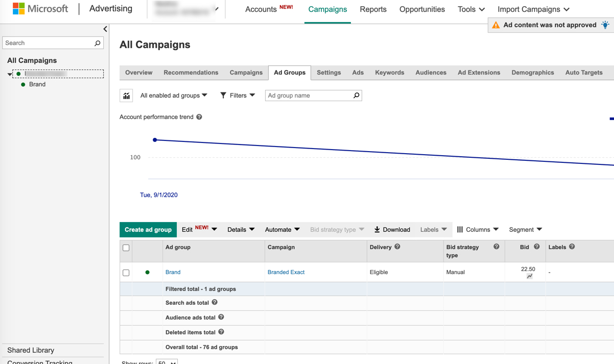Open the Account performance trend help icon

pyautogui.click(x=199, y=117)
